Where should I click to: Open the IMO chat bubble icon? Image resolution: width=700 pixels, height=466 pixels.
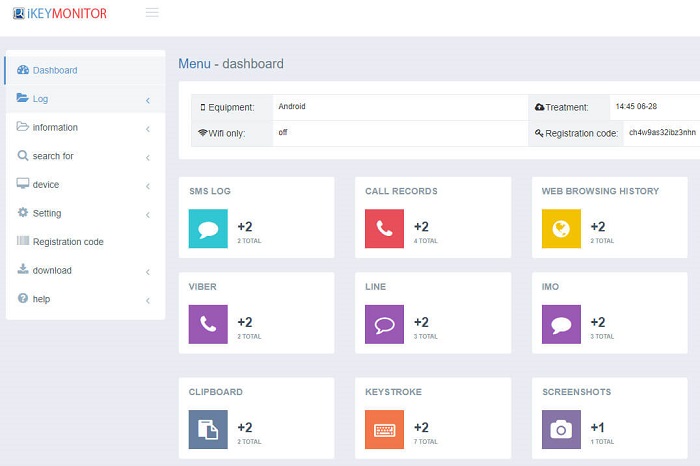[x=561, y=324]
